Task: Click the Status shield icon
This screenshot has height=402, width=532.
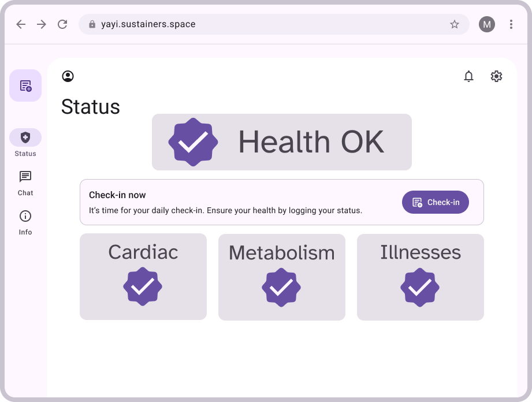Action: tap(25, 137)
